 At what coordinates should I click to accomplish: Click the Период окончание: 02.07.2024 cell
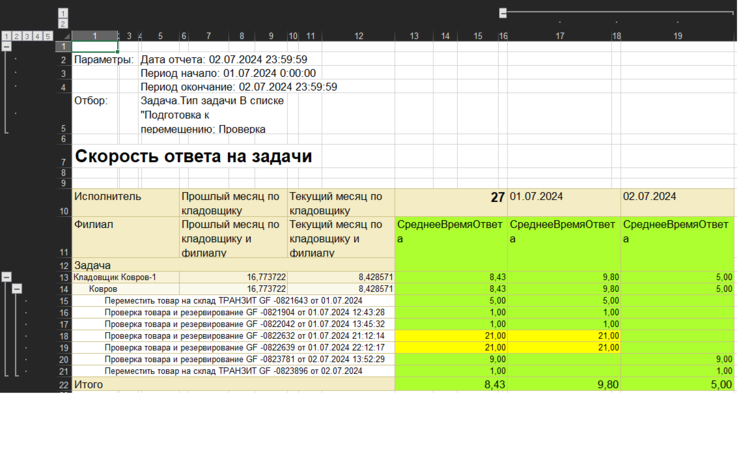239,87
